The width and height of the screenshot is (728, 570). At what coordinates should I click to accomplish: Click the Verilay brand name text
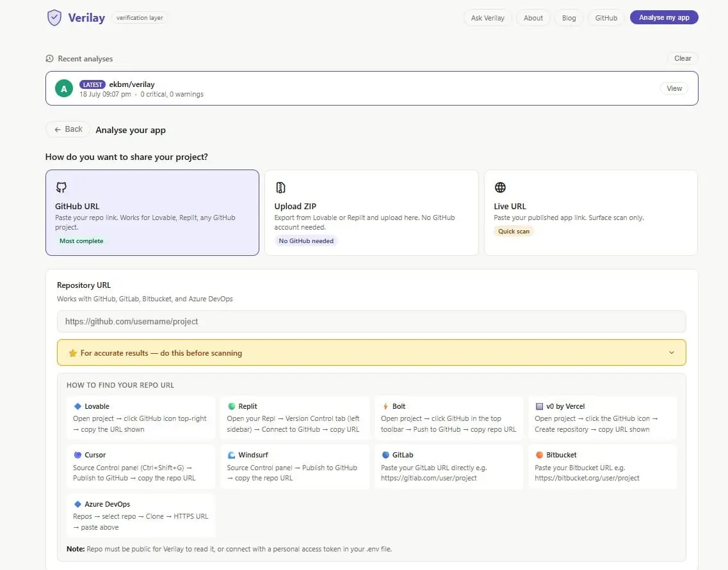(x=86, y=18)
